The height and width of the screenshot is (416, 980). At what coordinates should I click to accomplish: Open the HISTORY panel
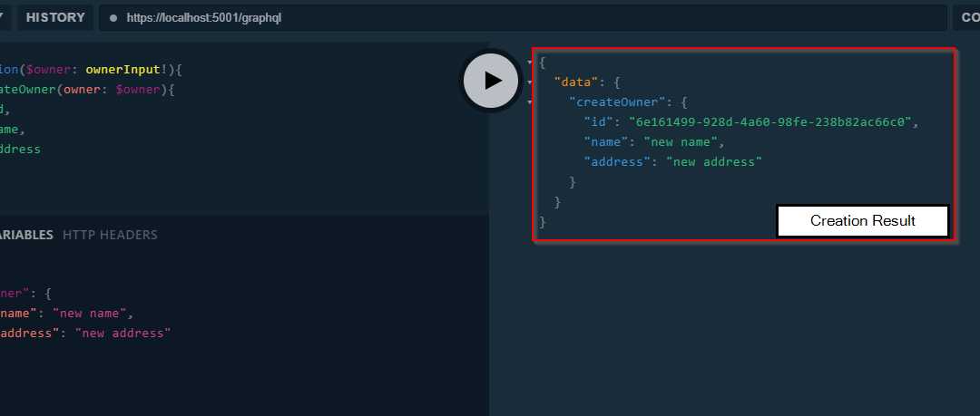(x=55, y=17)
